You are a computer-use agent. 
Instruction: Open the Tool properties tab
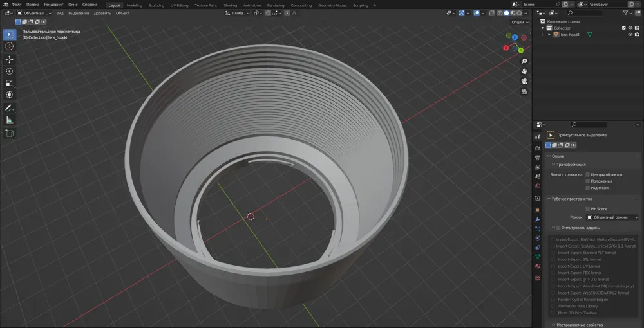click(538, 136)
